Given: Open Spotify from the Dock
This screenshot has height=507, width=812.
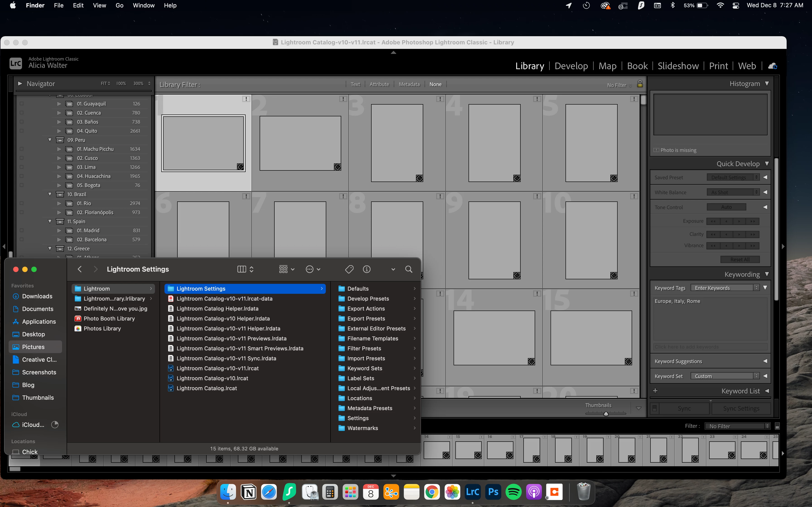Looking at the screenshot, I should click(x=513, y=492).
